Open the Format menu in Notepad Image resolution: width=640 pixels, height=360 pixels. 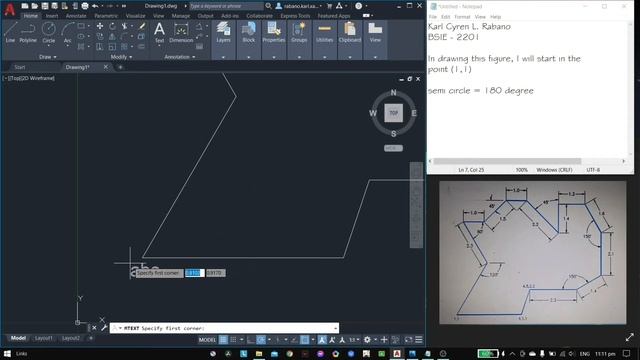pos(462,17)
